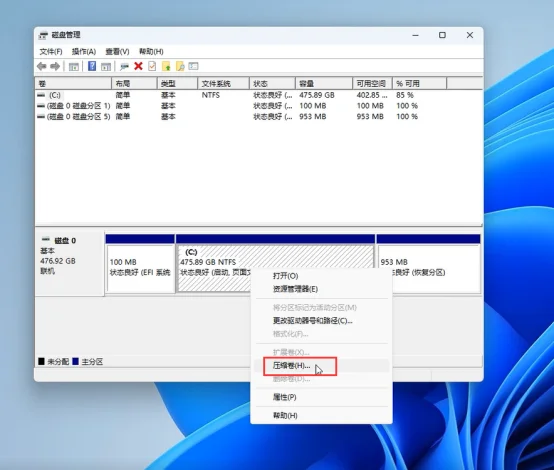Image resolution: width=554 pixels, height=470 pixels.
Task: Click the 85 % free cell
Action: click(405, 95)
